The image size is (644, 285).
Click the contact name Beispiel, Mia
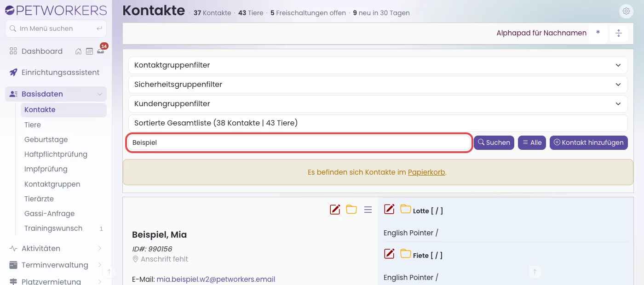[159, 234]
